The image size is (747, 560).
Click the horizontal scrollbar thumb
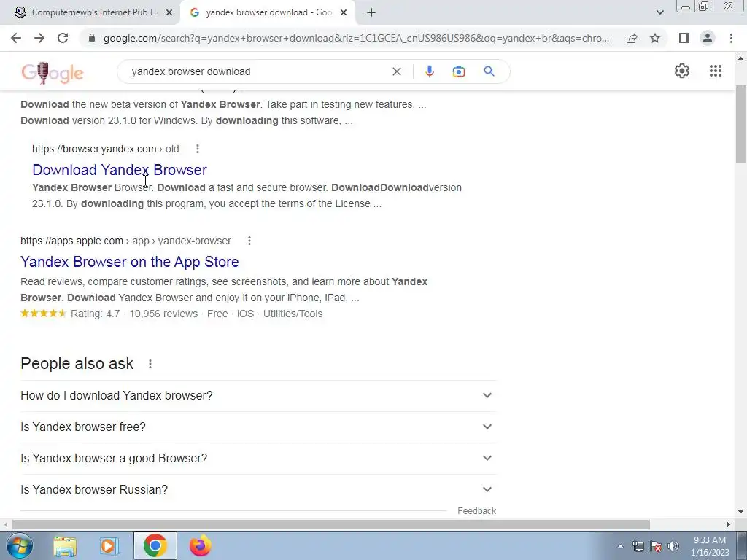coord(331,524)
